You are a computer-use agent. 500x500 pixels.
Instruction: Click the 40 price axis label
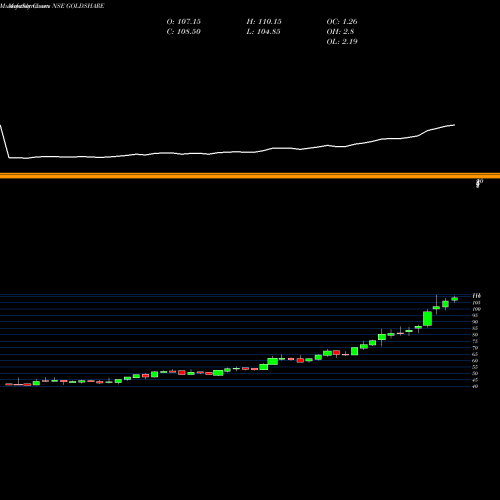click(475, 386)
